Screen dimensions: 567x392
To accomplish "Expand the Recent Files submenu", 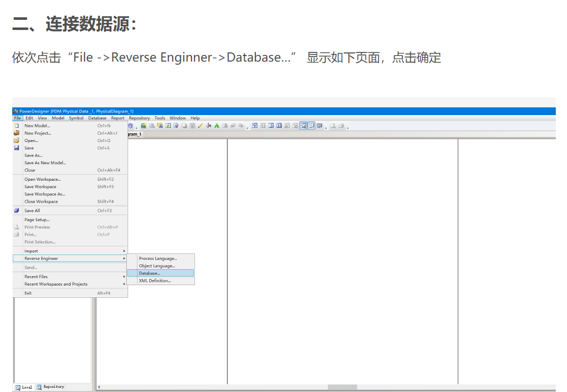I will tap(69, 276).
